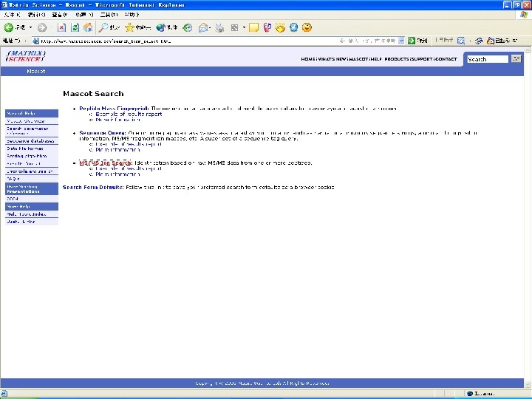This screenshot has width=532, height=399.
Task: Open the Search magnifier toolbar button
Action: (x=109, y=27)
